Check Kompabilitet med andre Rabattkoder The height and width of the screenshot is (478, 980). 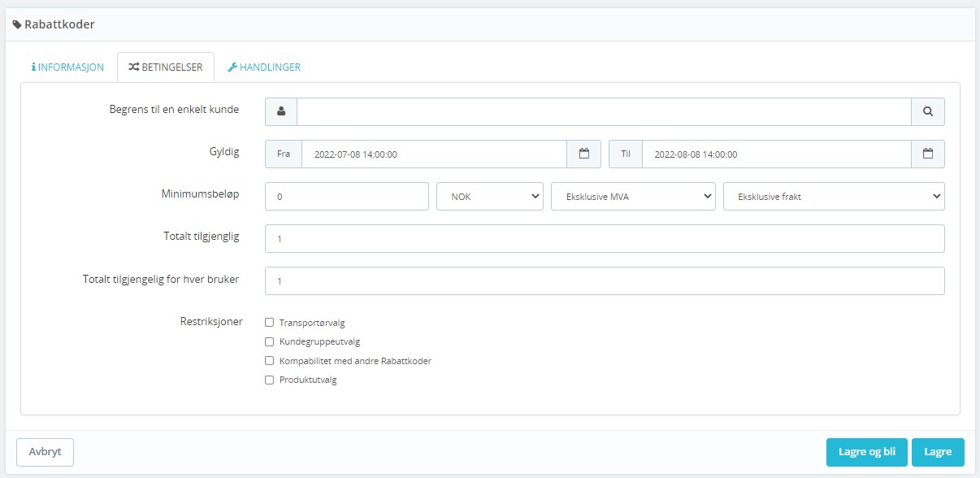pyautogui.click(x=270, y=361)
